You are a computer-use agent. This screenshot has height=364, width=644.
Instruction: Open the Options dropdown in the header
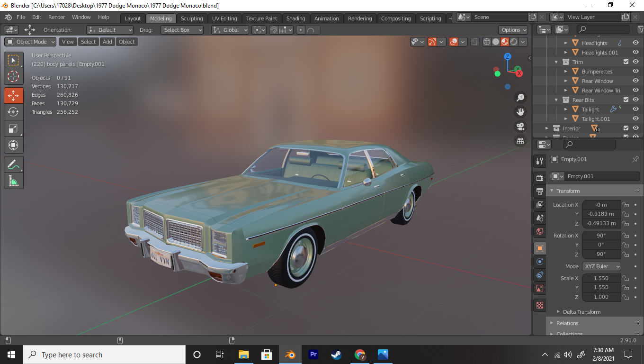(513, 30)
